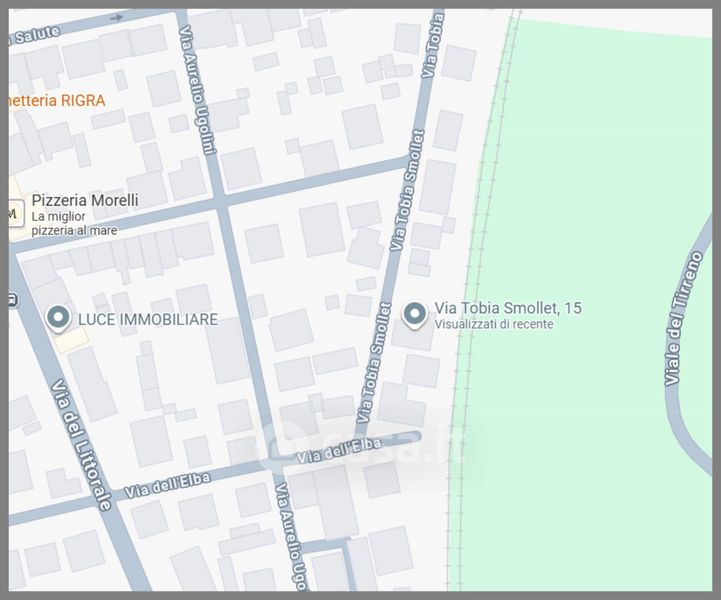This screenshot has height=600, width=721.
Task: Open the Via Tobia Smollet, 15 address label
Action: coord(508,308)
